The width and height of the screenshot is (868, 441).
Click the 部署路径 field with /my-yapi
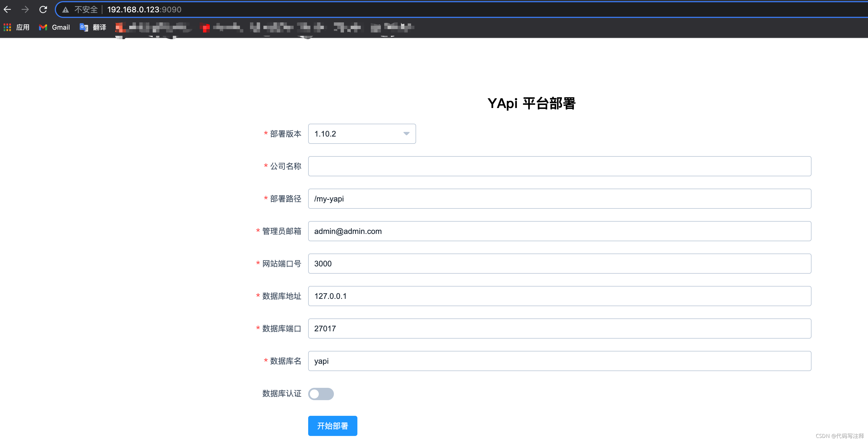point(559,199)
